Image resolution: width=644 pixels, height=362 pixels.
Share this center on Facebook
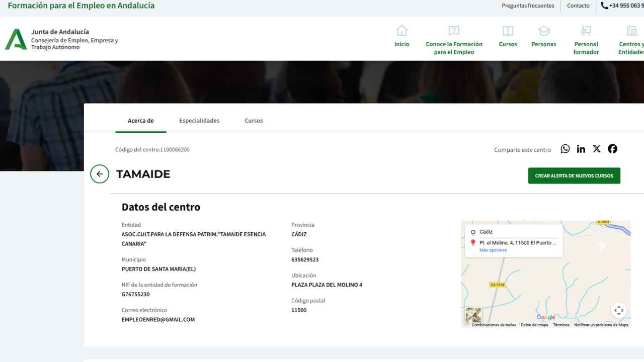[612, 149]
